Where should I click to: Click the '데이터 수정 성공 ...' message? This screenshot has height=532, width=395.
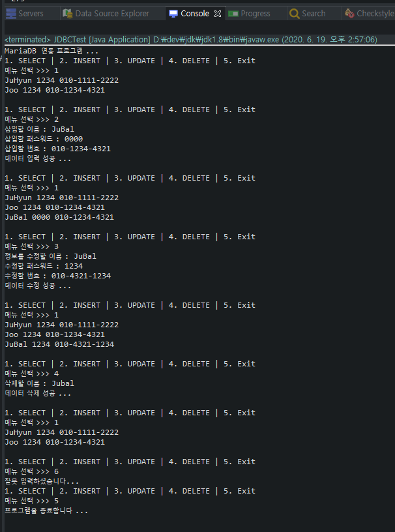pos(38,286)
